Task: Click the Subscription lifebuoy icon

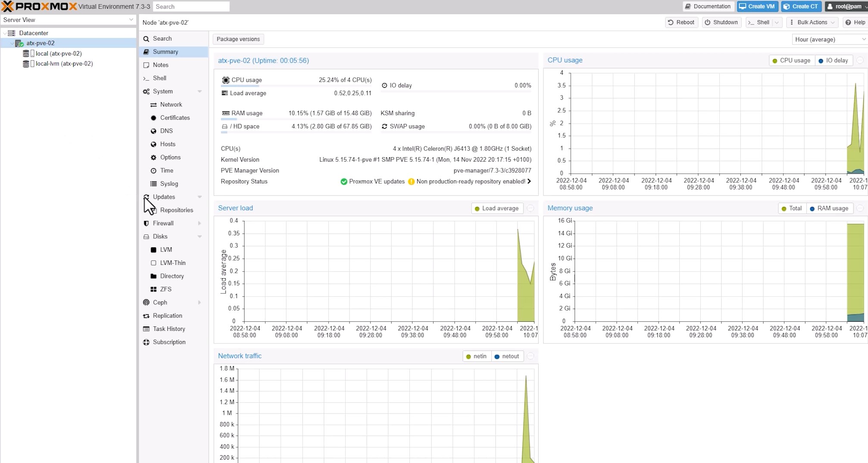Action: tap(146, 342)
